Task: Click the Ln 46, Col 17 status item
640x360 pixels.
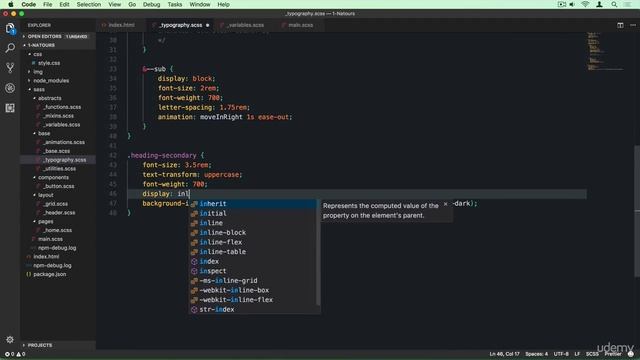Action: (x=504, y=354)
